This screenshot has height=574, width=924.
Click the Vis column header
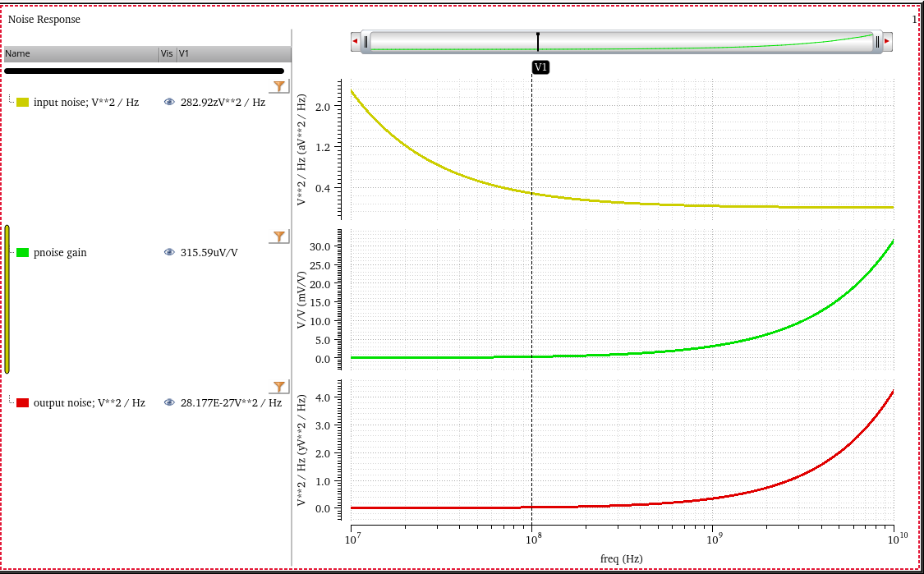[x=168, y=54]
